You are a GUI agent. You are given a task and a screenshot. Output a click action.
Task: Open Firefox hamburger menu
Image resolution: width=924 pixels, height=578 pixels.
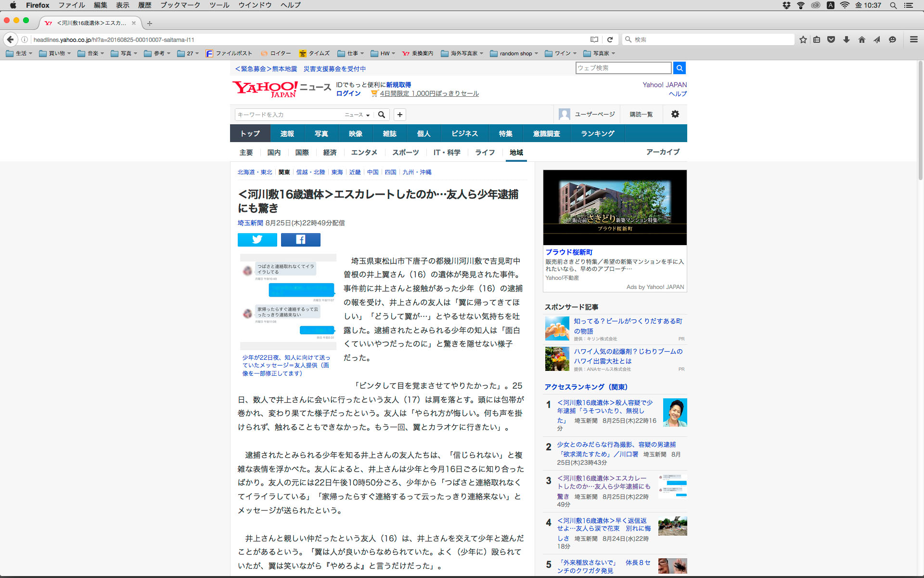pyautogui.click(x=913, y=39)
